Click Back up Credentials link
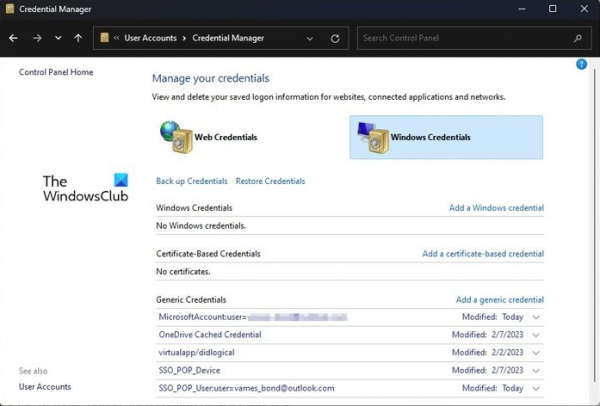 click(192, 181)
